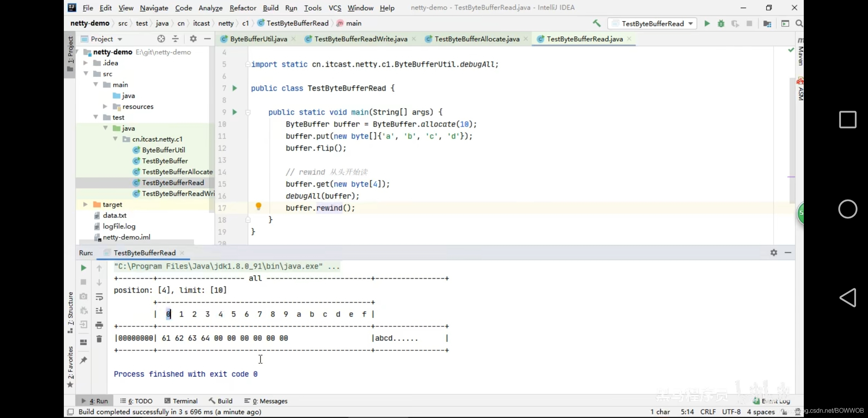Open the Terminal tool window

point(181,401)
